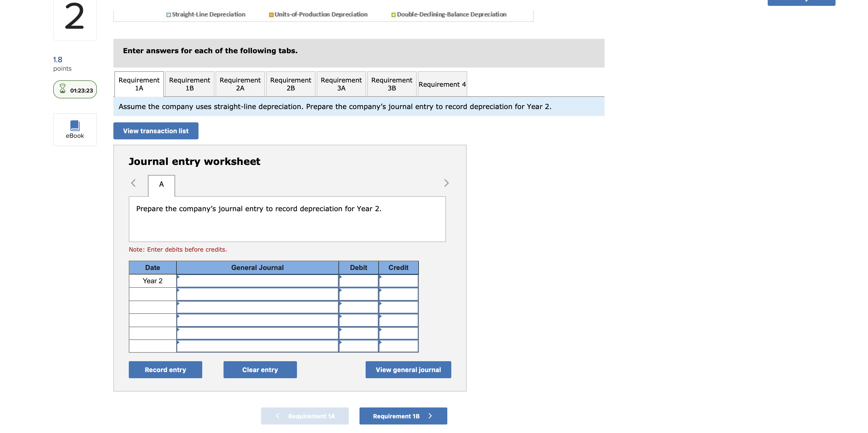Click Straight-Line Depreciation legend square
This screenshot has width=868, height=433.
click(168, 15)
